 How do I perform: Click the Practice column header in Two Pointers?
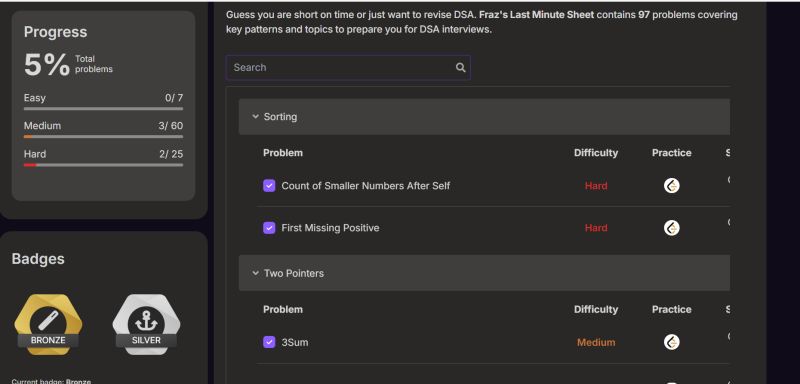[x=671, y=310]
